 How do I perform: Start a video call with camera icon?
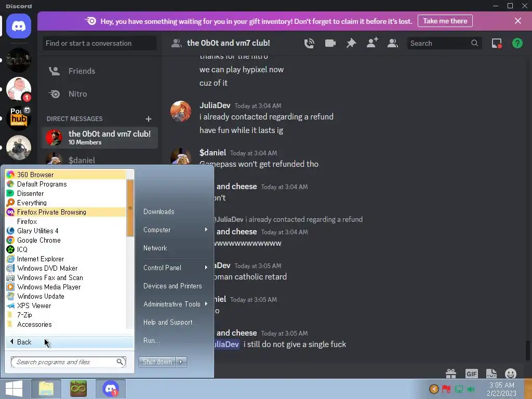click(330, 43)
